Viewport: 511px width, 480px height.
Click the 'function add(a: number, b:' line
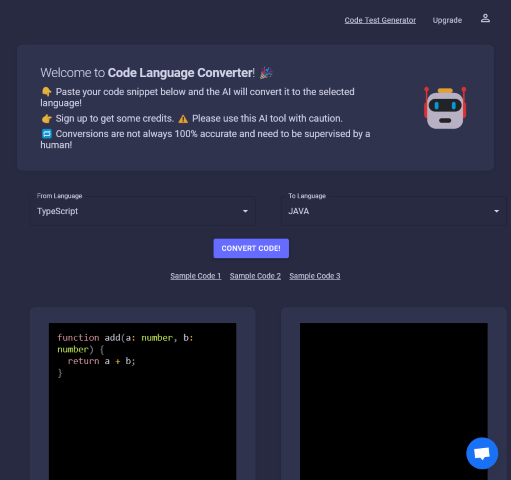click(125, 338)
